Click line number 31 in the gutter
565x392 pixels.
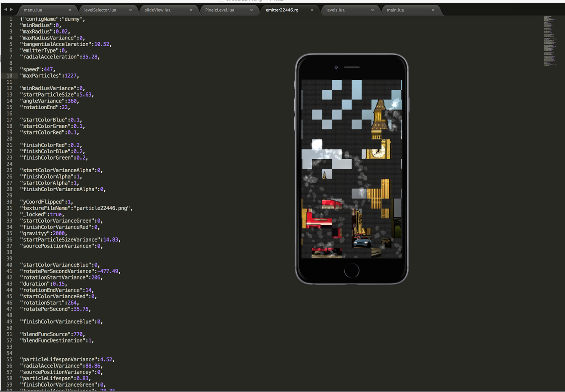coord(9,208)
